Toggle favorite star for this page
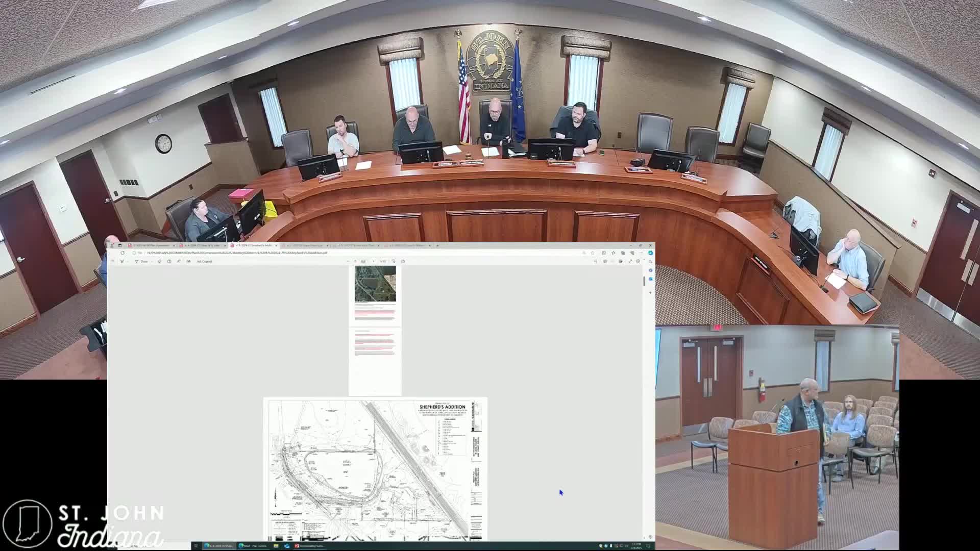This screenshot has height=551, width=980. click(593, 253)
